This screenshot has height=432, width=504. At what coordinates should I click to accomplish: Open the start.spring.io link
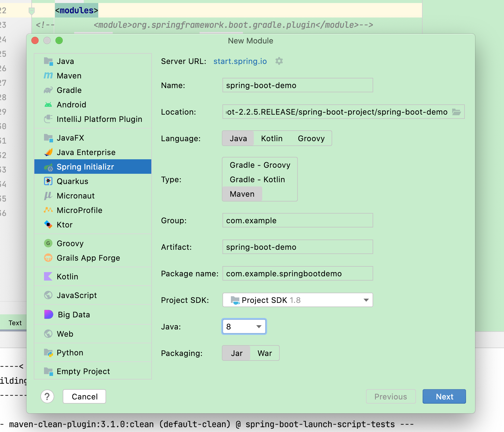[x=240, y=61]
